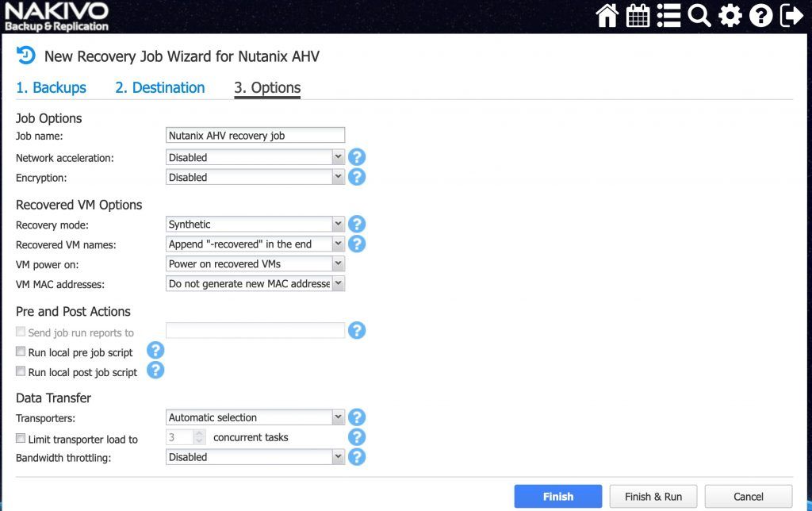Open the Home dashboard icon

tap(607, 16)
